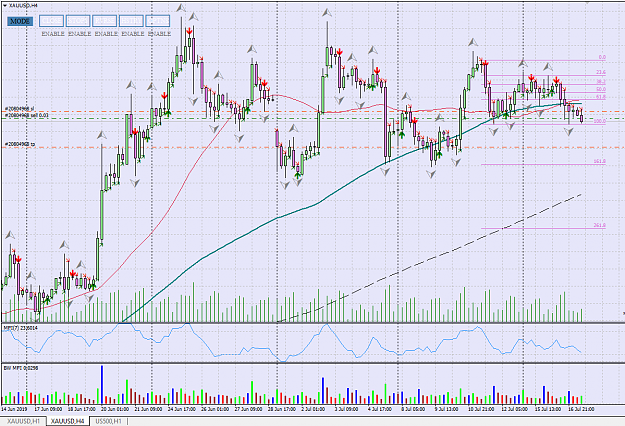
Task: Click the OPTNS panel button
Action: 158,21
